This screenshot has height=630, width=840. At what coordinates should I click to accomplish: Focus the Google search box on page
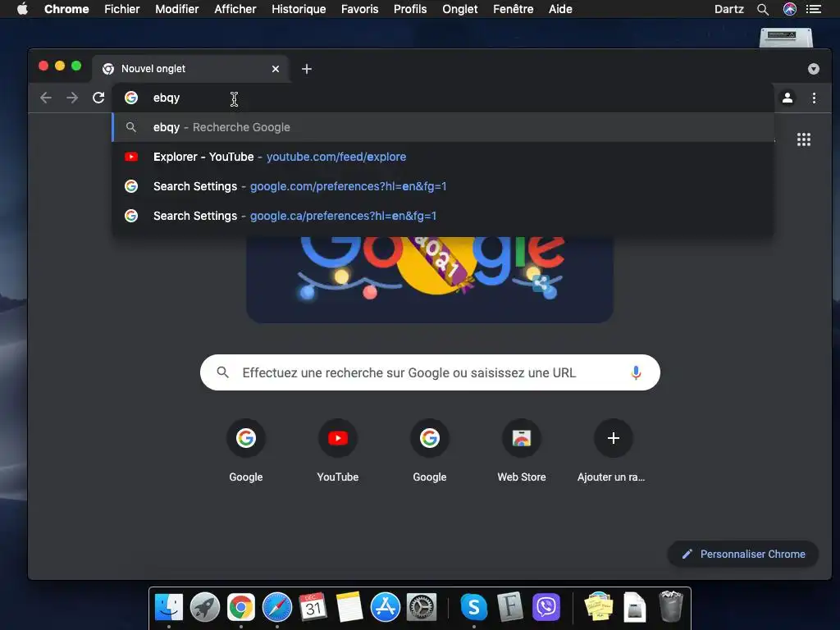tap(430, 372)
